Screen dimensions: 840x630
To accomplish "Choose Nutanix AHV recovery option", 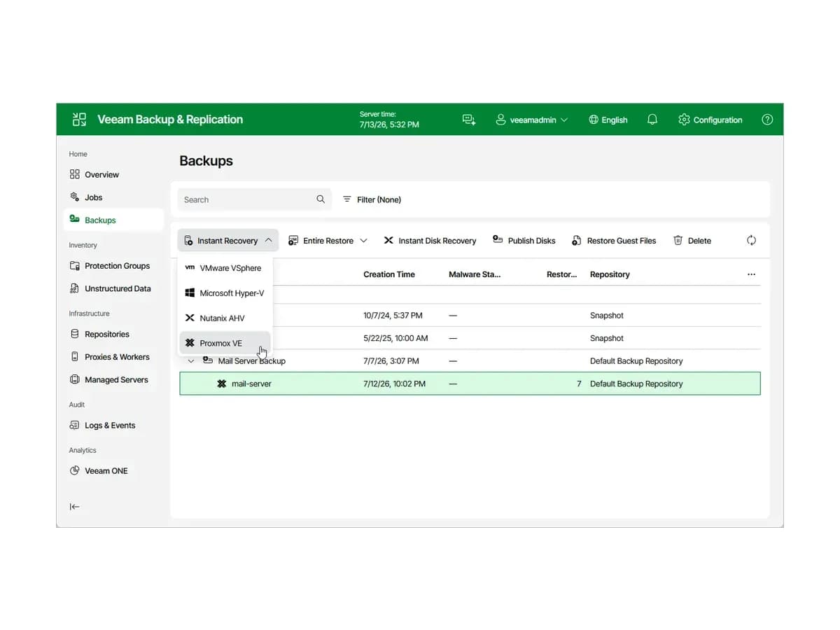I will (x=225, y=318).
